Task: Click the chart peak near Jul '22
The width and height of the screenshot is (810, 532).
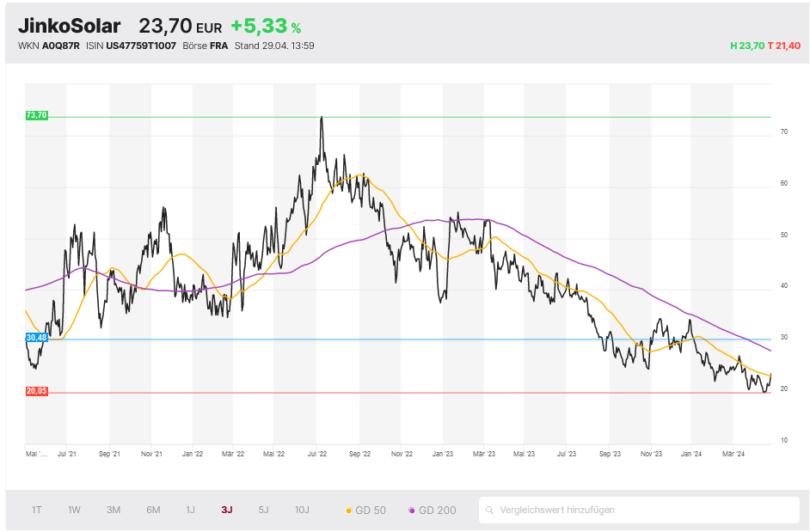Action: pyautogui.click(x=322, y=118)
